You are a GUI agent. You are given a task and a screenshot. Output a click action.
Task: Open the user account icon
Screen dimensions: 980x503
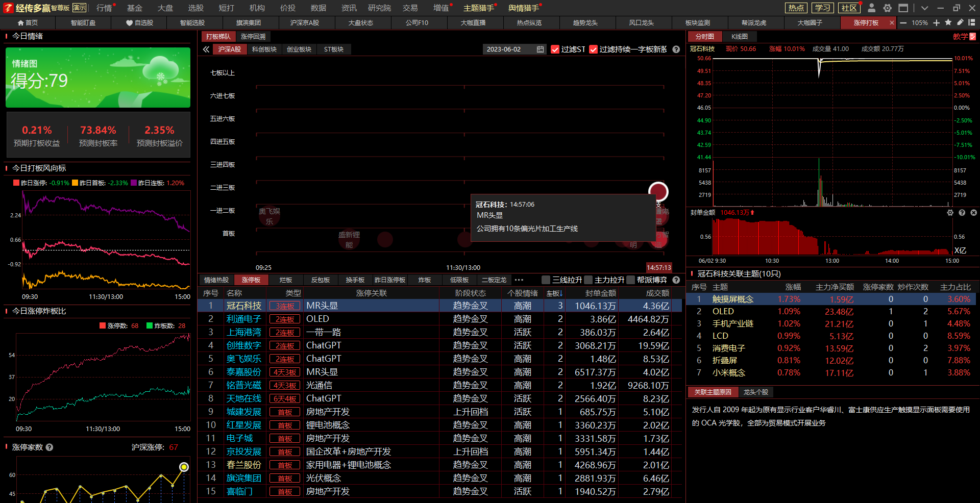(x=872, y=8)
